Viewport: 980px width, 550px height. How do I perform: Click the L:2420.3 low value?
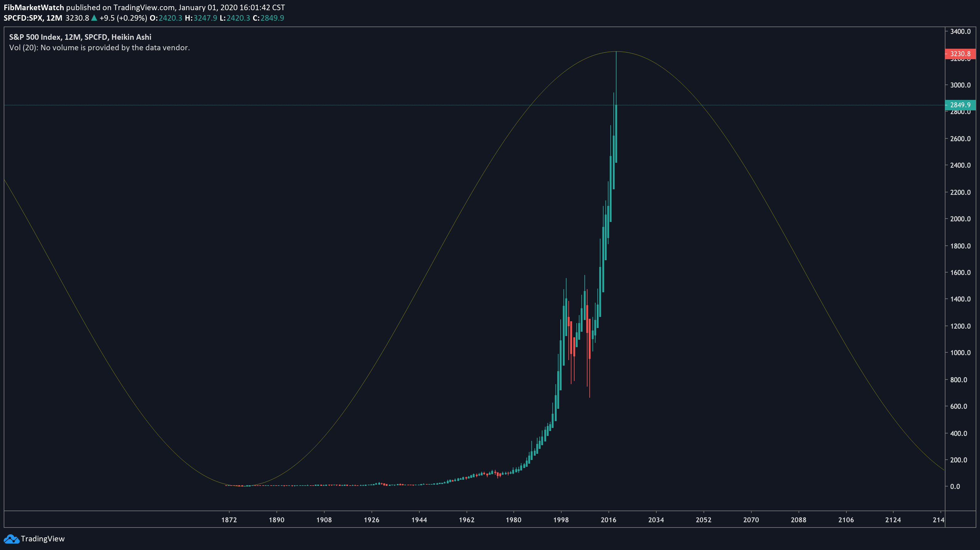coord(235,18)
